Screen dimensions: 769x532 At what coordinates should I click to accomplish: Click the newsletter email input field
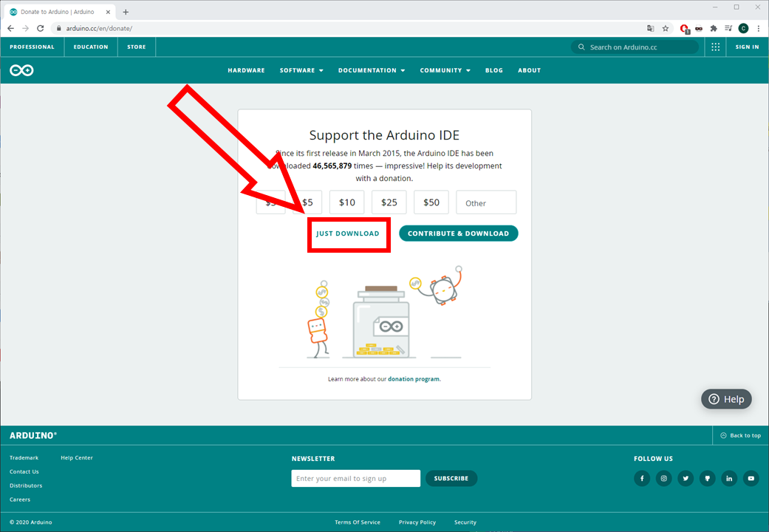click(x=355, y=479)
